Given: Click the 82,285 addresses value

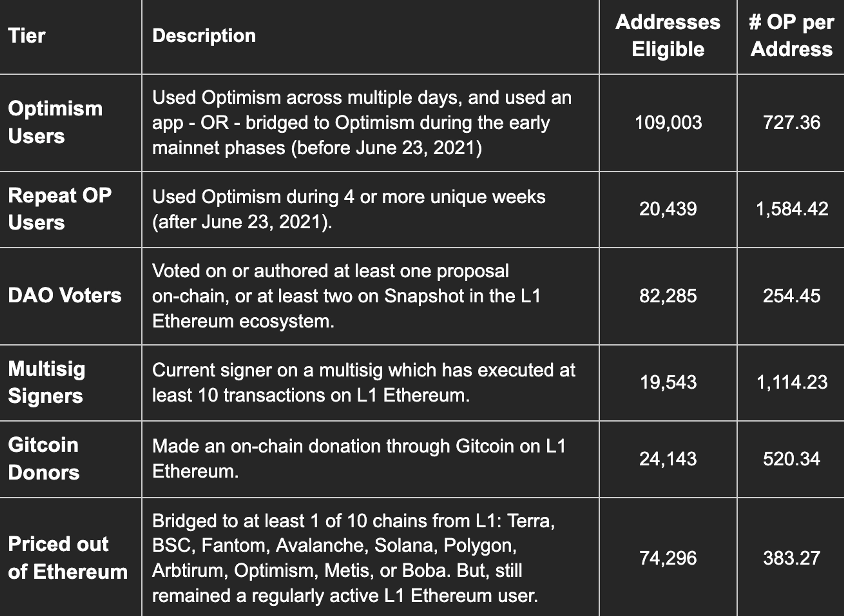Looking at the screenshot, I should pyautogui.click(x=668, y=296).
